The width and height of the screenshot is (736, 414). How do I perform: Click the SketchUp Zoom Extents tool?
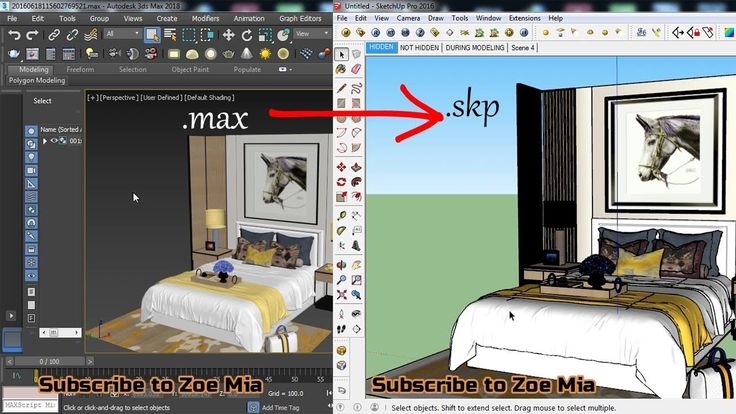click(341, 295)
